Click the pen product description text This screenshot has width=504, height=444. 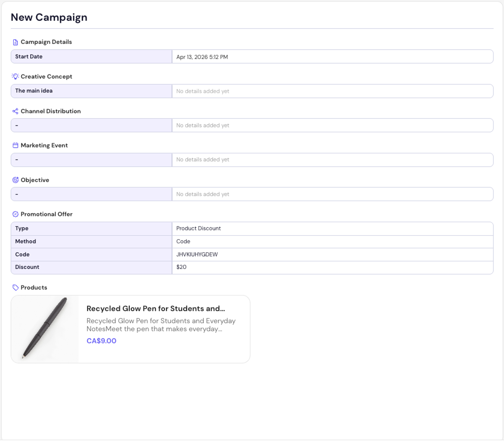coord(161,325)
